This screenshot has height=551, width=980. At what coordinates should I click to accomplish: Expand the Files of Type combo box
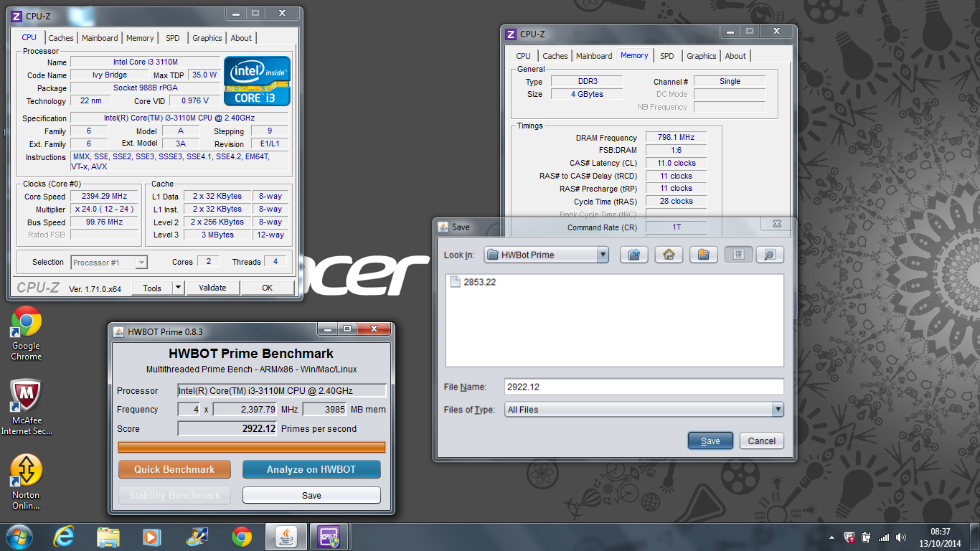coord(778,410)
